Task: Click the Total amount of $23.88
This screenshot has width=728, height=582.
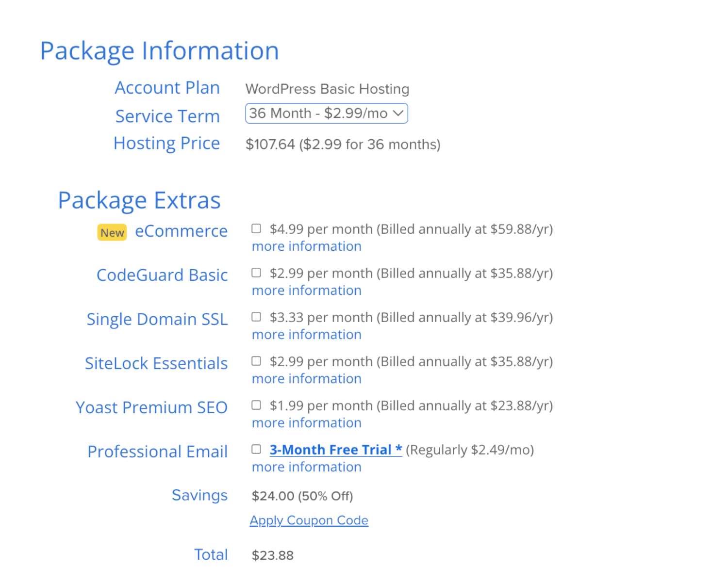Action: pos(272,554)
